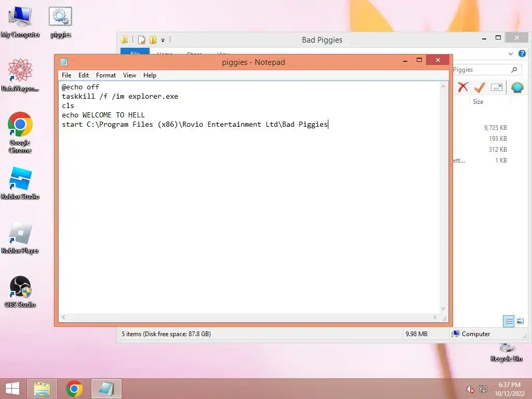Screen dimensions: 532x399
Task: Select the 1 KB file size entry
Action: pyautogui.click(x=501, y=160)
